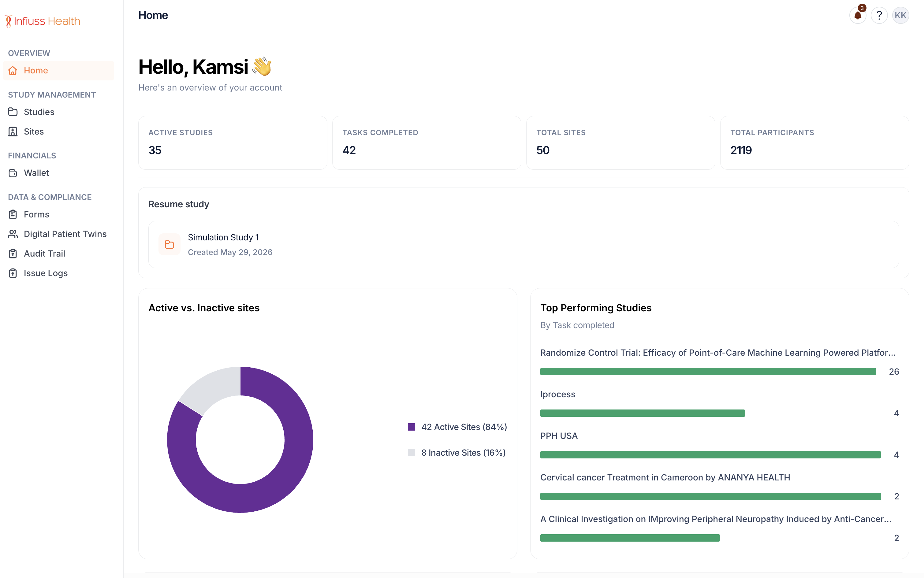Open the notifications bell icon
924x578 pixels.
(x=857, y=15)
